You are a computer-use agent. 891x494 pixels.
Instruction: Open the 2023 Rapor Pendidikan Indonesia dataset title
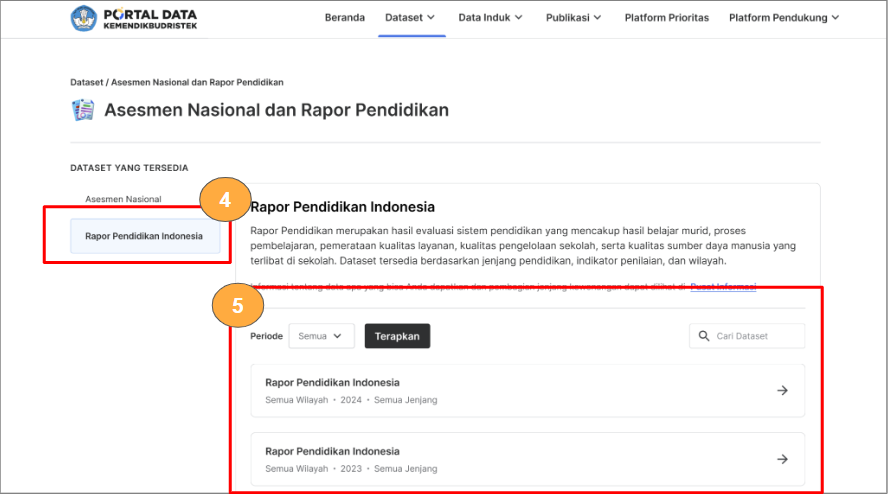pyautogui.click(x=332, y=451)
